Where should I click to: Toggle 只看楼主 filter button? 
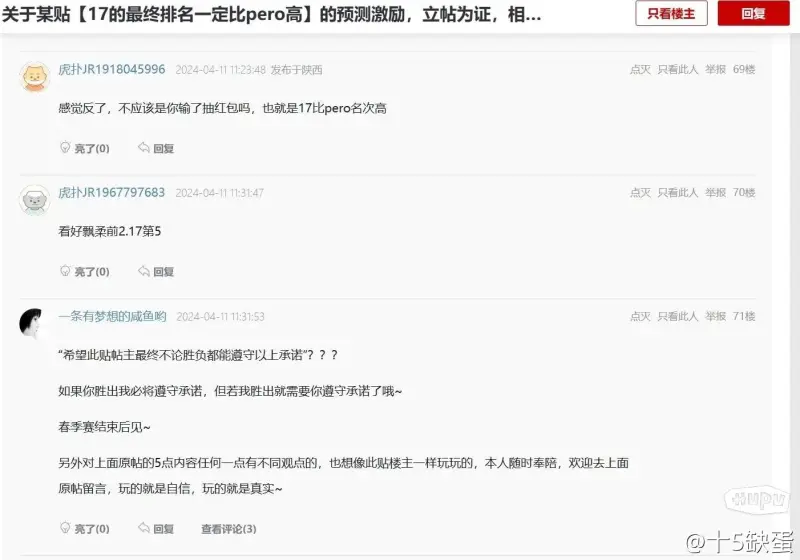pyautogui.click(x=671, y=14)
